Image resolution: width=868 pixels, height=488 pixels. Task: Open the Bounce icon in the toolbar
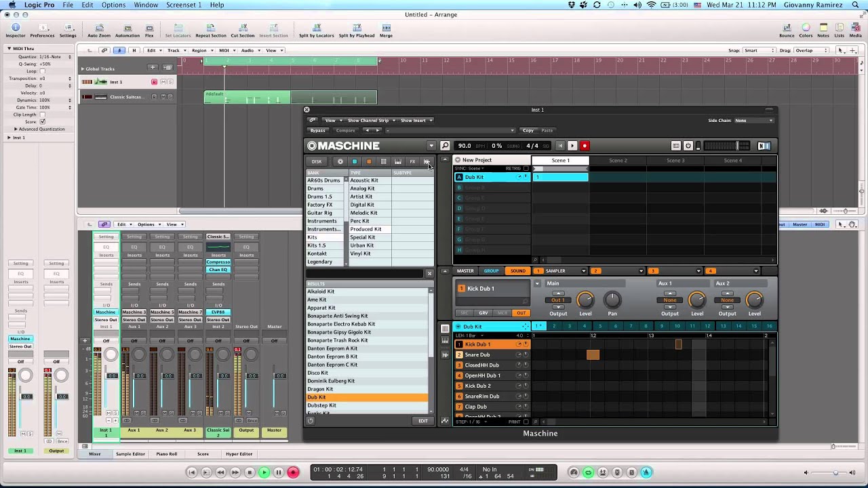[787, 30]
